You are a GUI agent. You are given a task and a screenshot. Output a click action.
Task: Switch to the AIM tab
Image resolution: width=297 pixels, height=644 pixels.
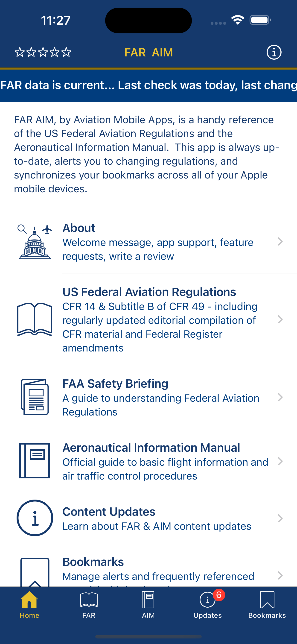(x=148, y=605)
